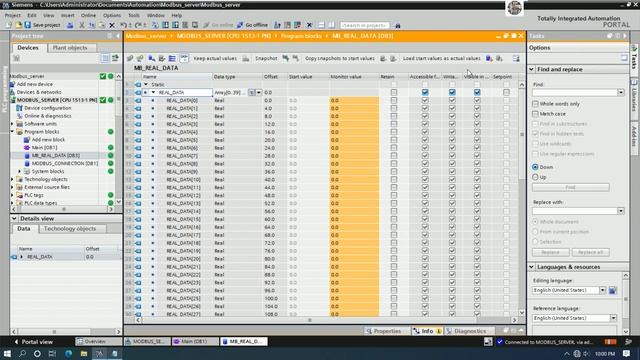
Task: Open Online & diagnostics in project tree
Action: [47, 116]
